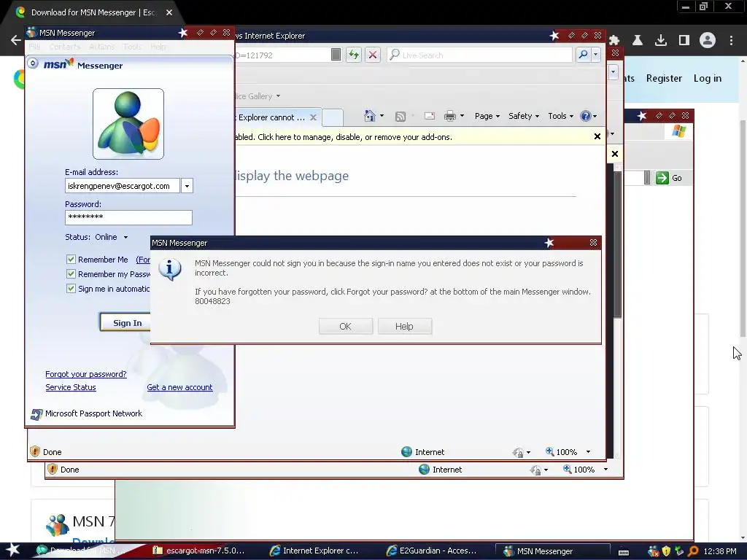
Task: Open the Page menu in Internet Explorer
Action: tap(487, 116)
